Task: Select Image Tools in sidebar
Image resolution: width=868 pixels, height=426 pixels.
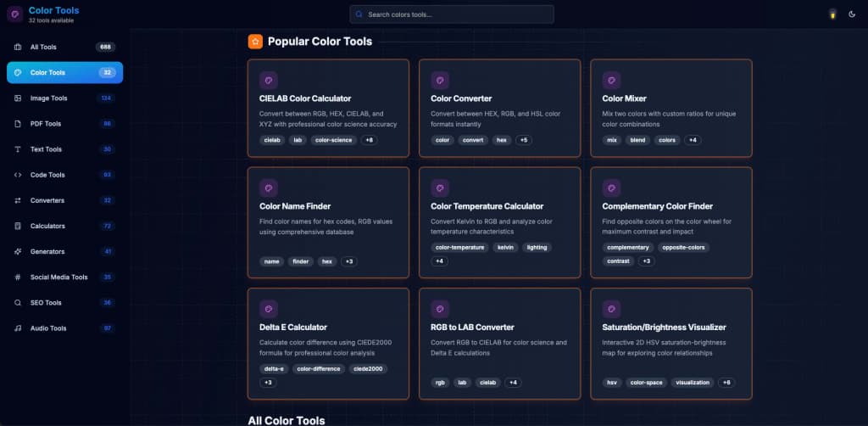Action: (64, 98)
